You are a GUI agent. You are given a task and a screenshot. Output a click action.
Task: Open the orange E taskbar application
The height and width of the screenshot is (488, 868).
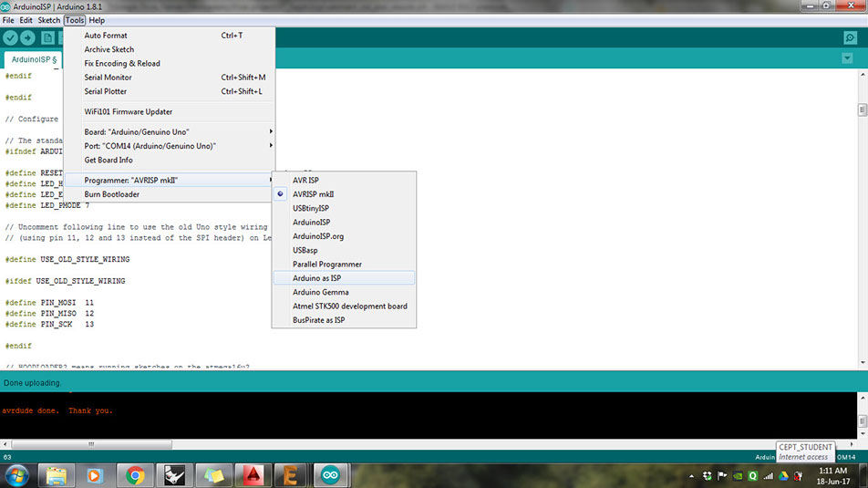click(291, 475)
